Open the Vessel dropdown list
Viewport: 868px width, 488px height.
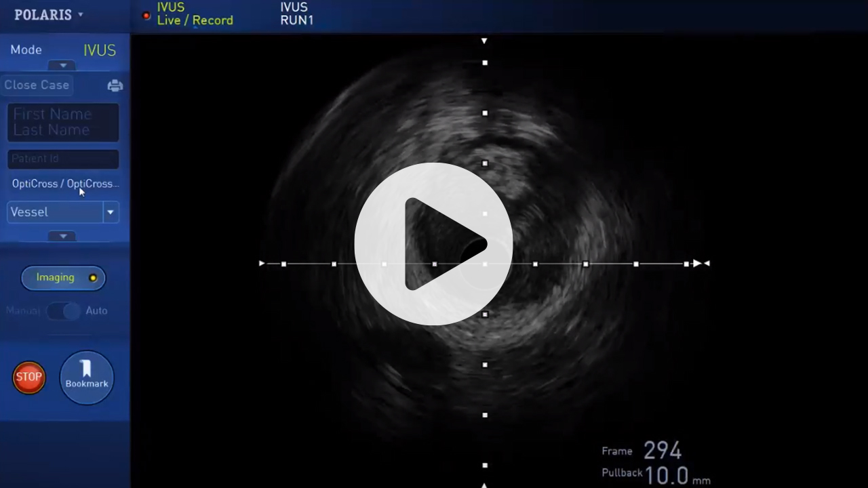tap(111, 212)
